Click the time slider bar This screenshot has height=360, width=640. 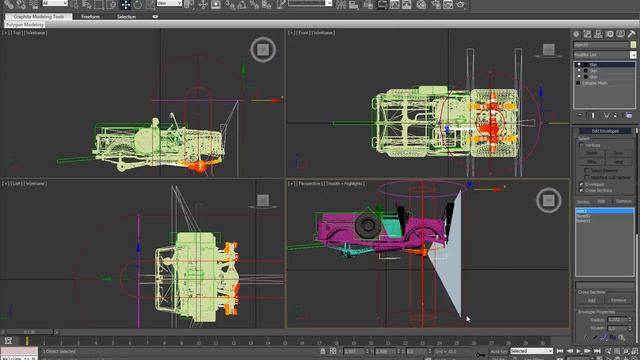click(x=29, y=332)
